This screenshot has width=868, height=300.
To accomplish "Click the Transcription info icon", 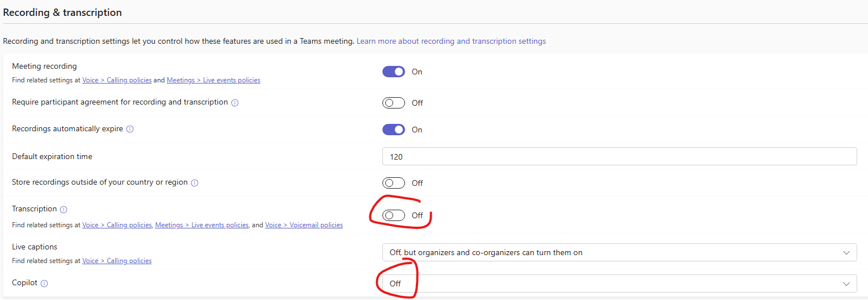I will coord(64,210).
